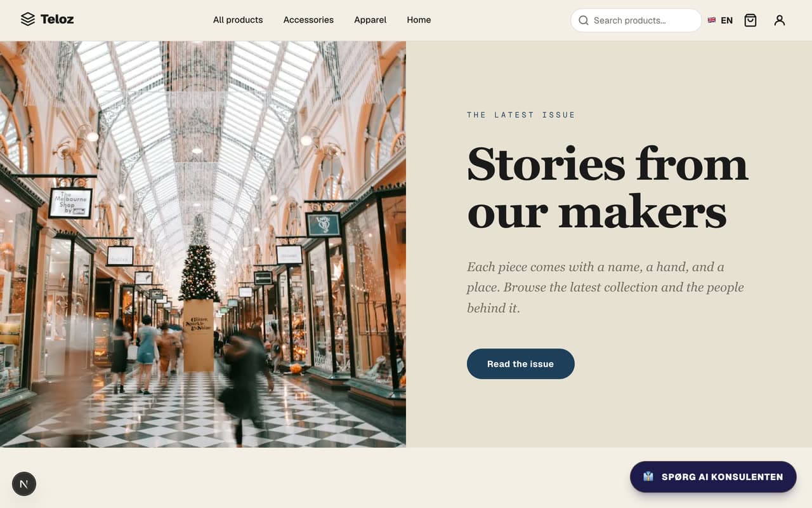Open the shopping bag cart
812x508 pixels.
pyautogui.click(x=750, y=20)
